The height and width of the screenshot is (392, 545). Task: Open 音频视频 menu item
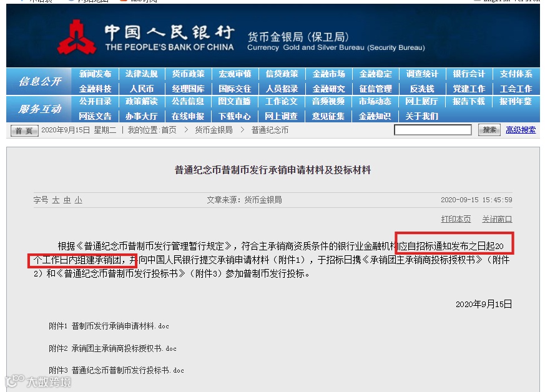(328, 102)
